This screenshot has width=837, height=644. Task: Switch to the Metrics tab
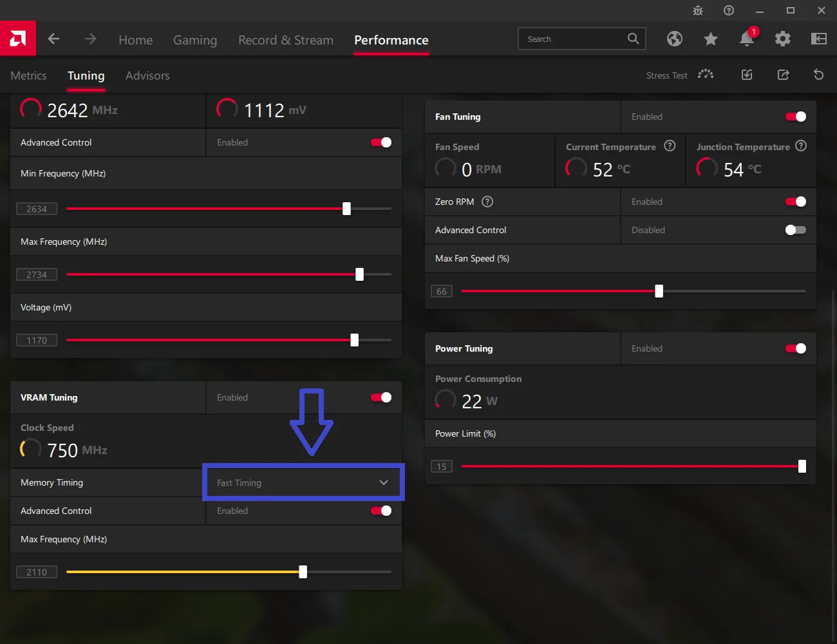coord(28,75)
